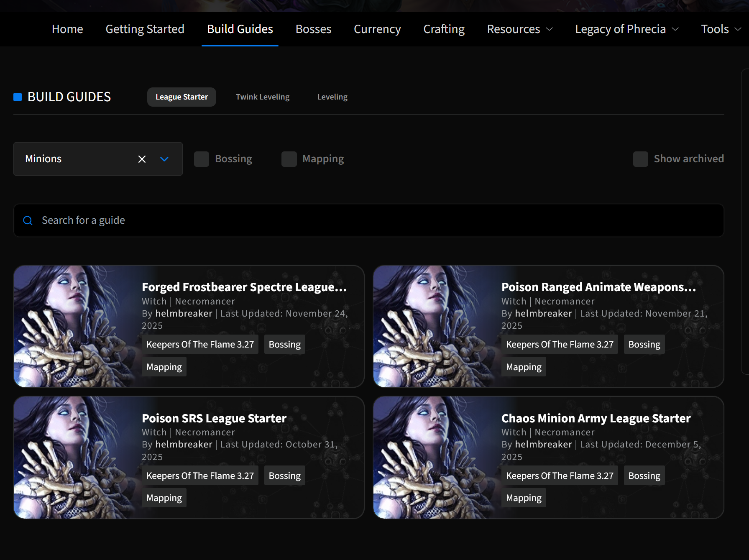Click Mapping tag on Poison Ranged Animate card
Image resolution: width=749 pixels, height=560 pixels.
click(x=524, y=367)
